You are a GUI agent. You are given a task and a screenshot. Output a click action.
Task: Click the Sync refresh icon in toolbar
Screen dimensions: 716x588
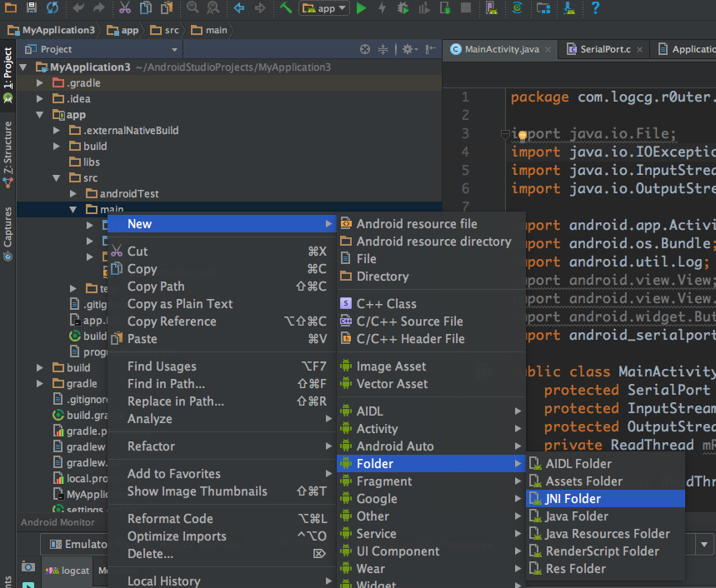point(53,8)
